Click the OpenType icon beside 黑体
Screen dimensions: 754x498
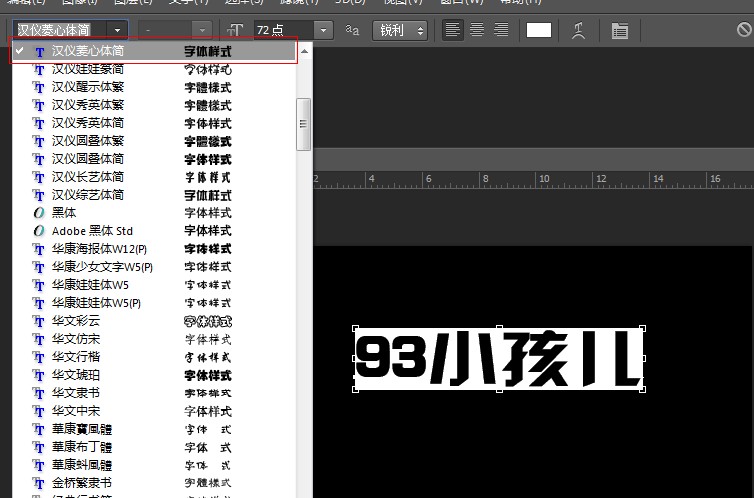[x=39, y=213]
